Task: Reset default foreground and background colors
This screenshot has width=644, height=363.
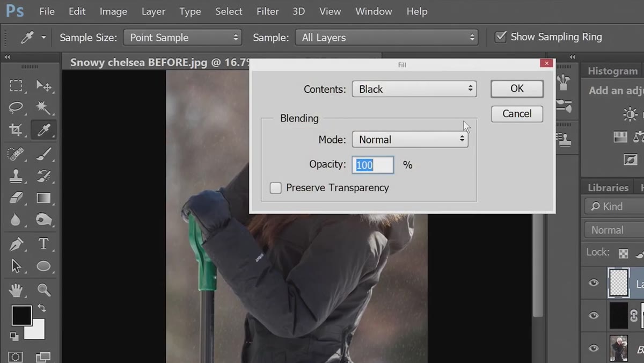Action: [14, 336]
